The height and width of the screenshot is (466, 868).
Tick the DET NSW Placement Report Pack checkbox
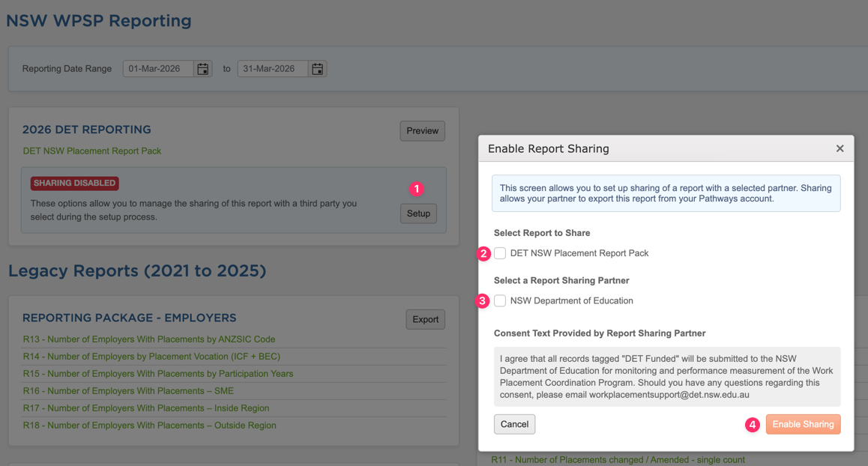coord(500,253)
